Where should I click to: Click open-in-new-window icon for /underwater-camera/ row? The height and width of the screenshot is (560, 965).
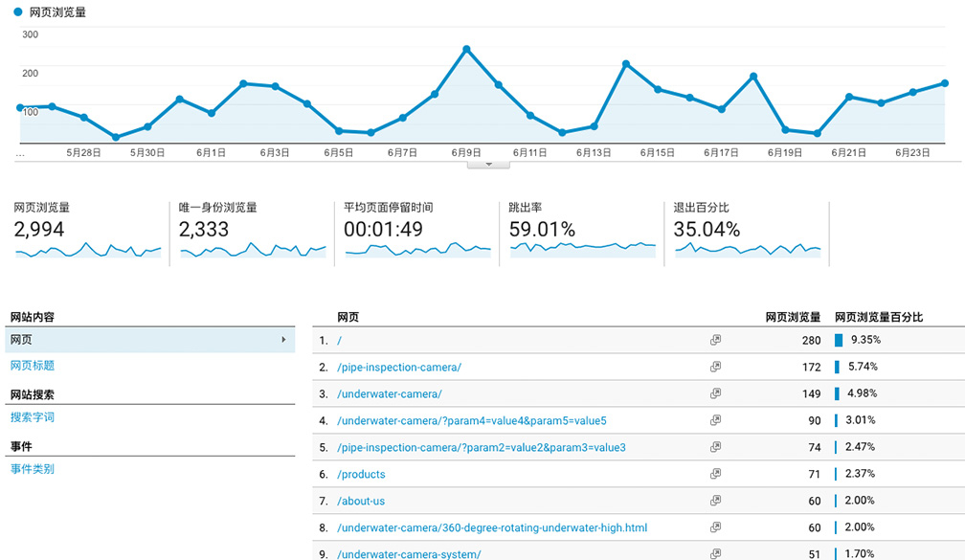point(715,393)
